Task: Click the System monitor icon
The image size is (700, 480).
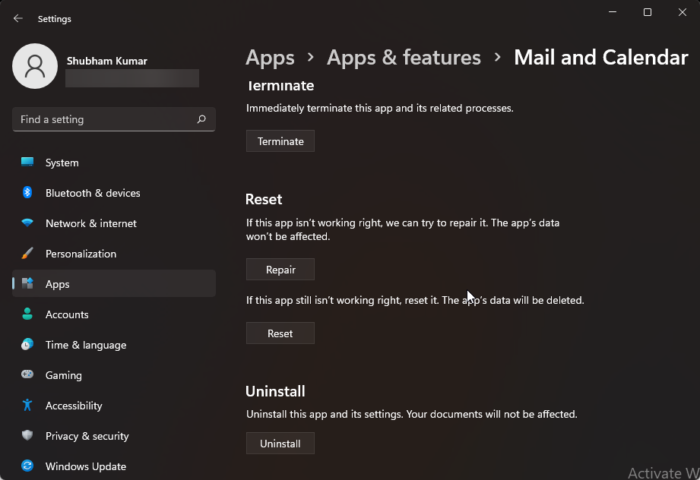Action: 27,162
